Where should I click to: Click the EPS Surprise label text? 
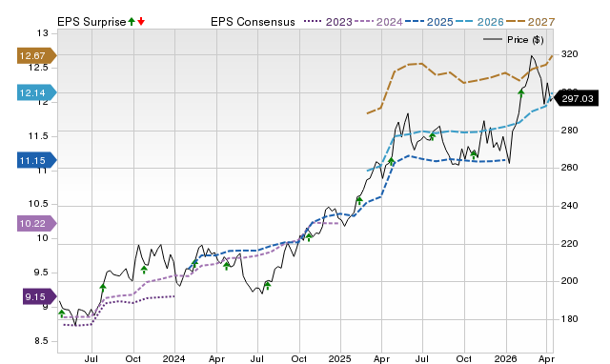point(91,22)
